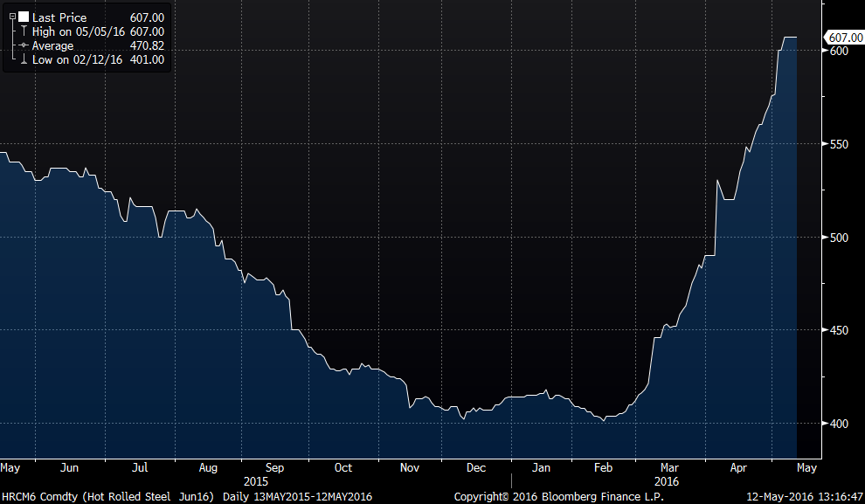Click the Average line marker icon

pyautogui.click(x=23, y=45)
